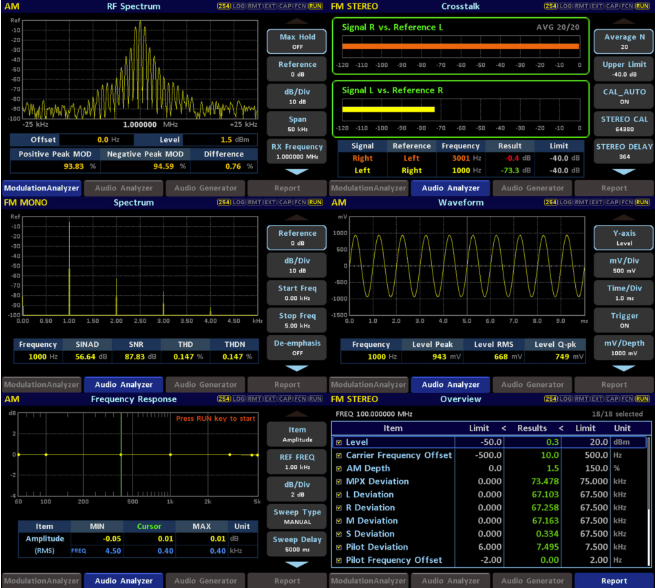Switch to Audio Generator tab in RF Spectrum panel

coord(205,187)
